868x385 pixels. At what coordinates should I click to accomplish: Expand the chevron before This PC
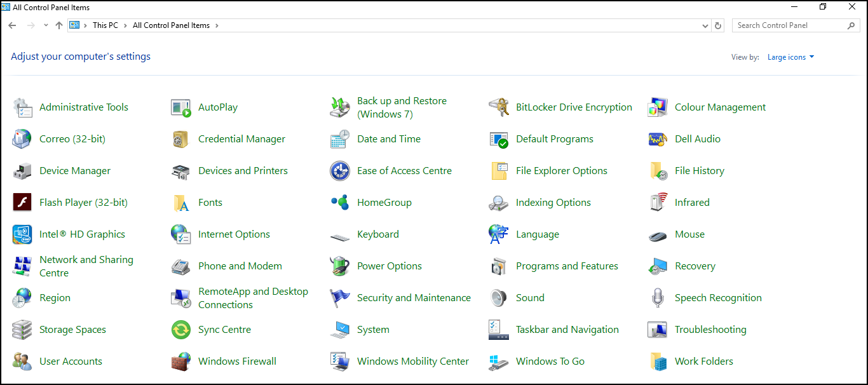pyautogui.click(x=85, y=25)
